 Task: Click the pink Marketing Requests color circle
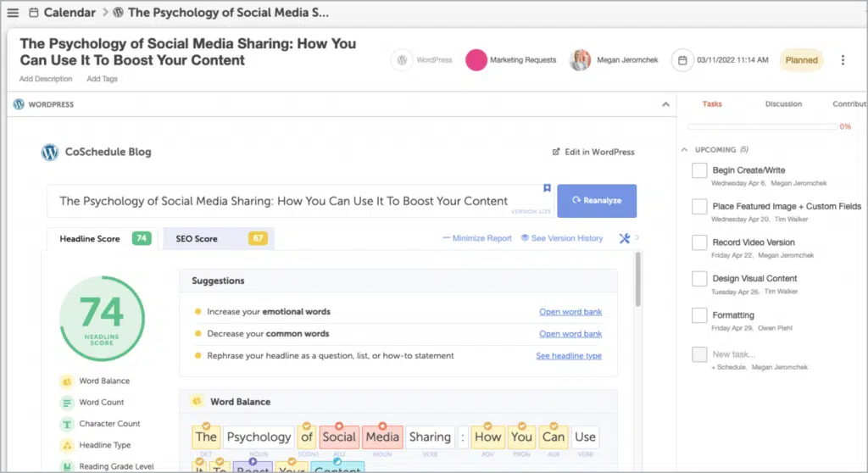pyautogui.click(x=476, y=60)
